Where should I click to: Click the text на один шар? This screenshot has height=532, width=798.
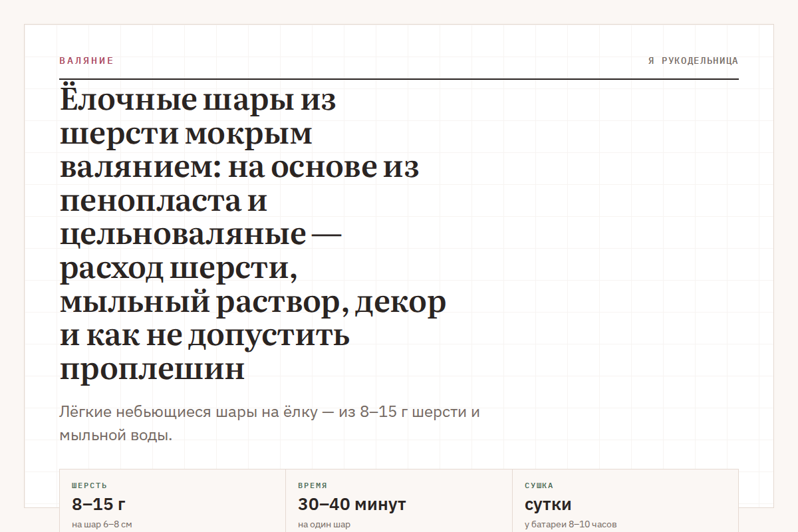[324, 525]
